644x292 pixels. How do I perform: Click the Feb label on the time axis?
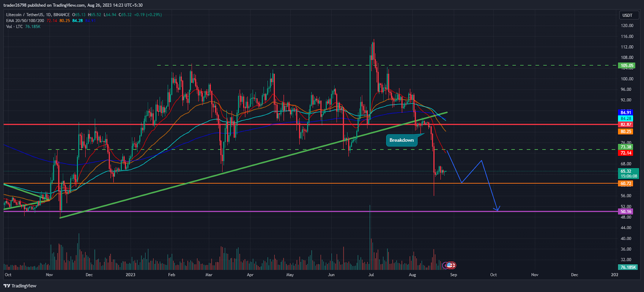pos(171,275)
